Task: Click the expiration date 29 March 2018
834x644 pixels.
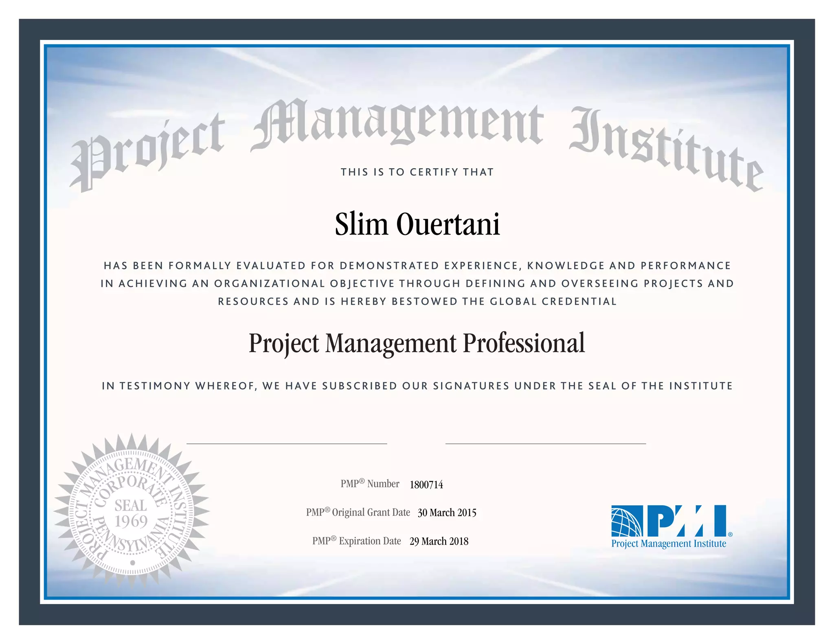Action: click(x=439, y=541)
